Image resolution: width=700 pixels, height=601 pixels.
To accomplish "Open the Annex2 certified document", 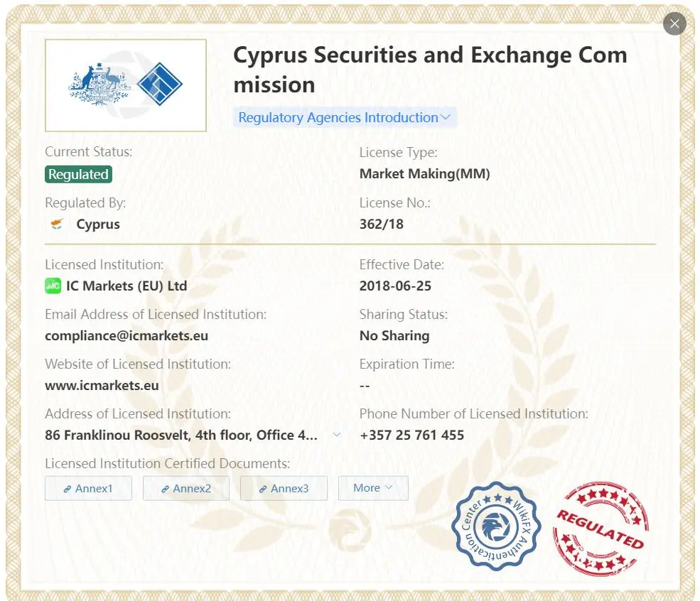I will 186,488.
